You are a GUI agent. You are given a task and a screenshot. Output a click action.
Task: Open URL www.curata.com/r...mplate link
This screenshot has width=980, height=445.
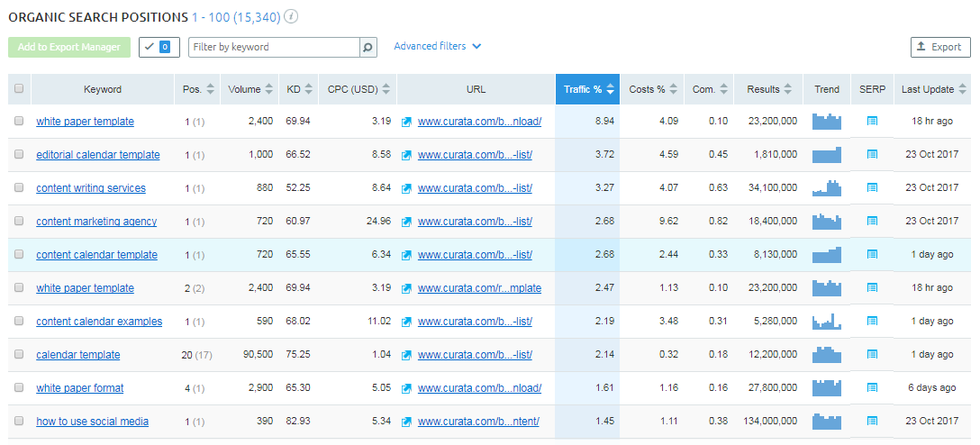tap(479, 288)
